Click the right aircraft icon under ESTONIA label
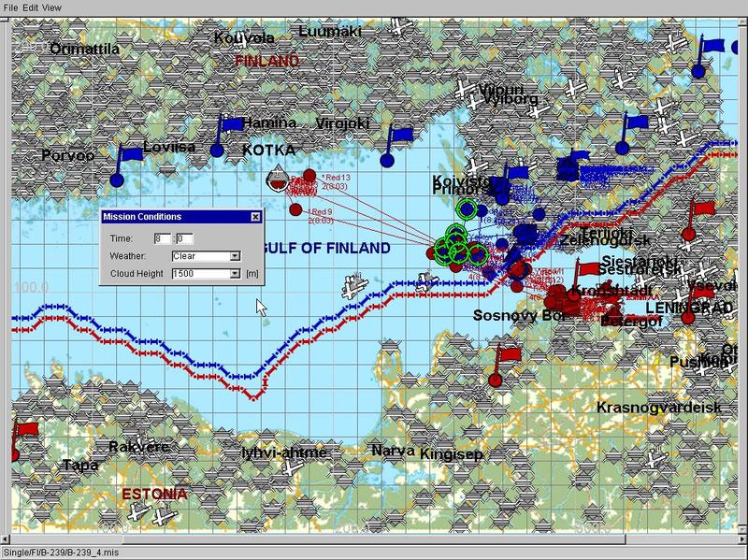The width and height of the screenshot is (748, 560). tap(165, 515)
